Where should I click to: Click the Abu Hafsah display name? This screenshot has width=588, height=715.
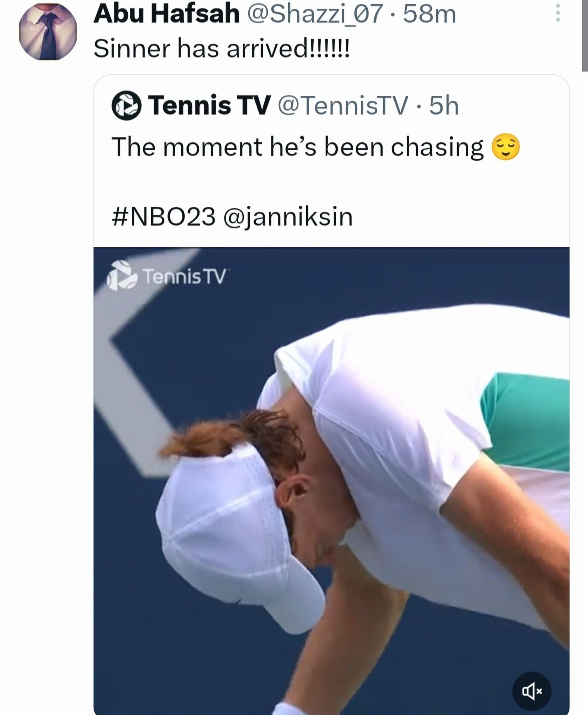click(x=166, y=15)
